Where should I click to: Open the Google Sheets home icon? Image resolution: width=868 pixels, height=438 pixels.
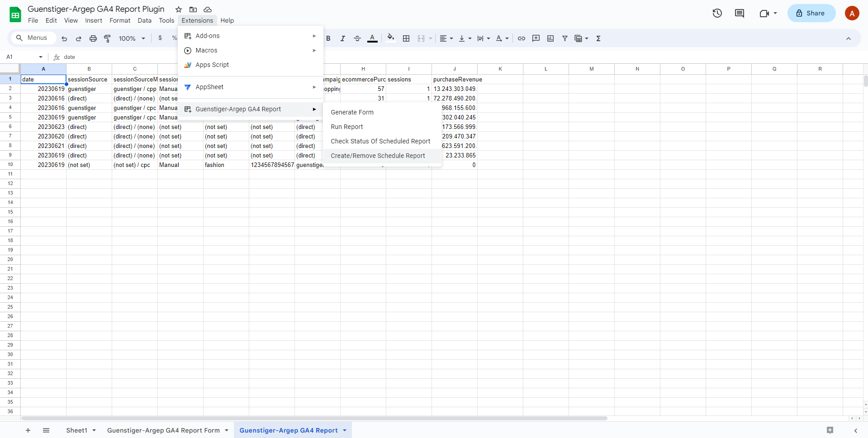(15, 14)
